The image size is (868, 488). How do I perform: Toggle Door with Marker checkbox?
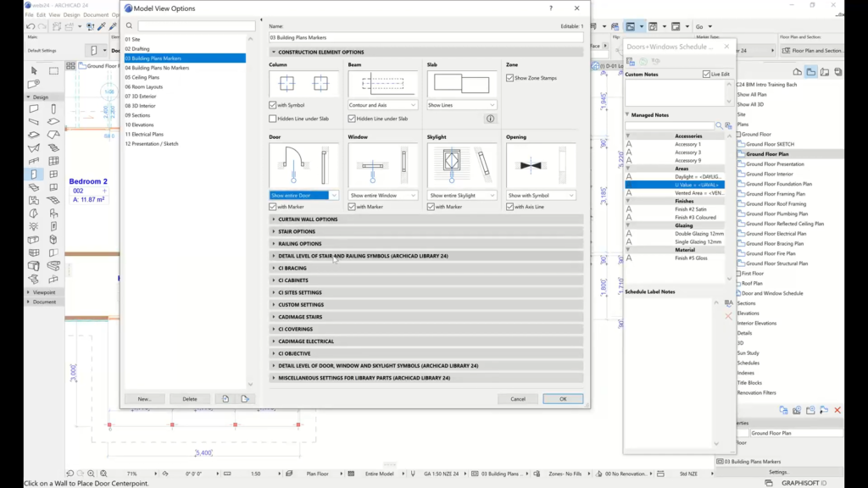tap(273, 207)
